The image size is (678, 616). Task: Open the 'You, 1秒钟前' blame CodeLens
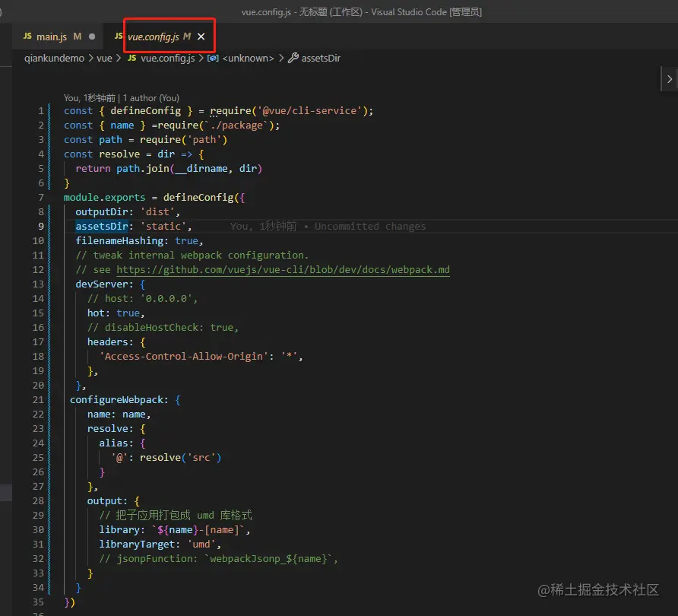tap(90, 98)
